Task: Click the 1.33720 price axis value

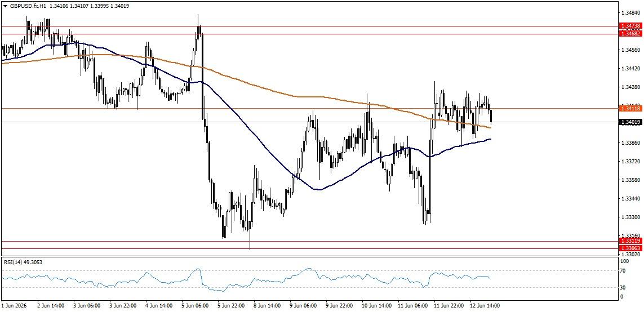Action: pos(631,161)
